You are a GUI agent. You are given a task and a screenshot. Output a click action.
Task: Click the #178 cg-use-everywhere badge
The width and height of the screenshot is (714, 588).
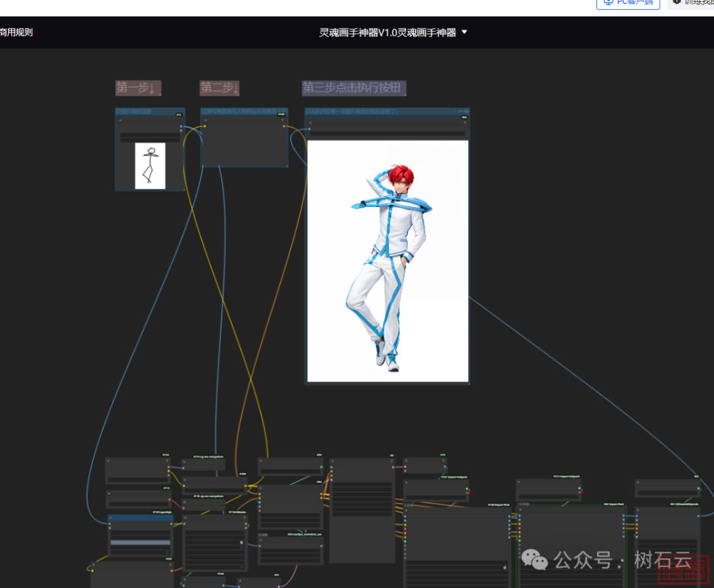[x=208, y=496]
